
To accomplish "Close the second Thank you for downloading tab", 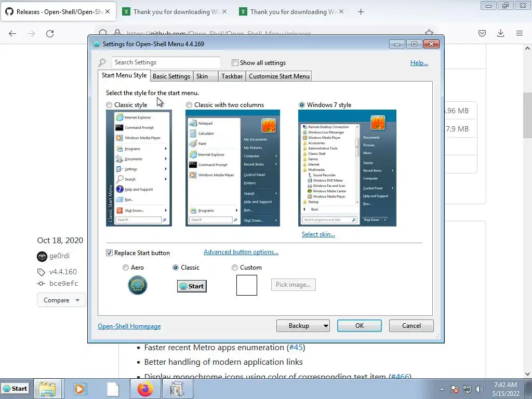I will [341, 11].
